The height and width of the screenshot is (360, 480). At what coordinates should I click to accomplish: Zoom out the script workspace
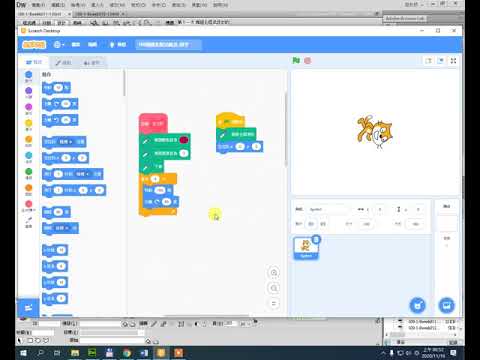274,288
